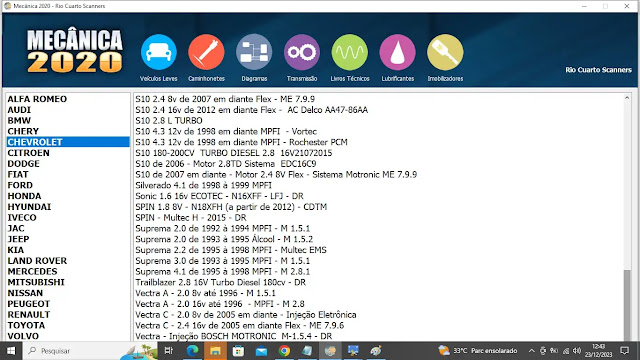Select AUDI in brand list
Screen dimensions: 640x360
point(68,110)
